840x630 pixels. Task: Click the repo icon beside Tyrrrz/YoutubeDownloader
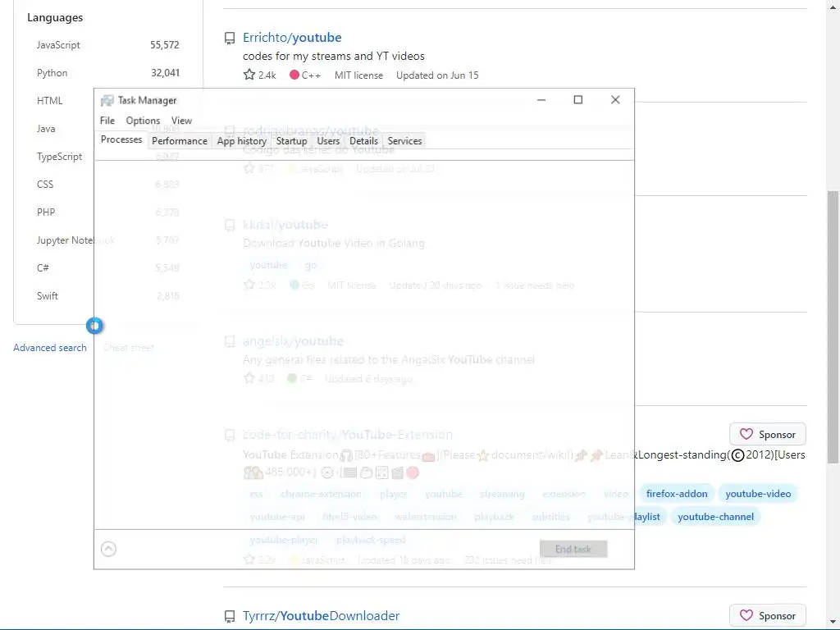point(230,617)
